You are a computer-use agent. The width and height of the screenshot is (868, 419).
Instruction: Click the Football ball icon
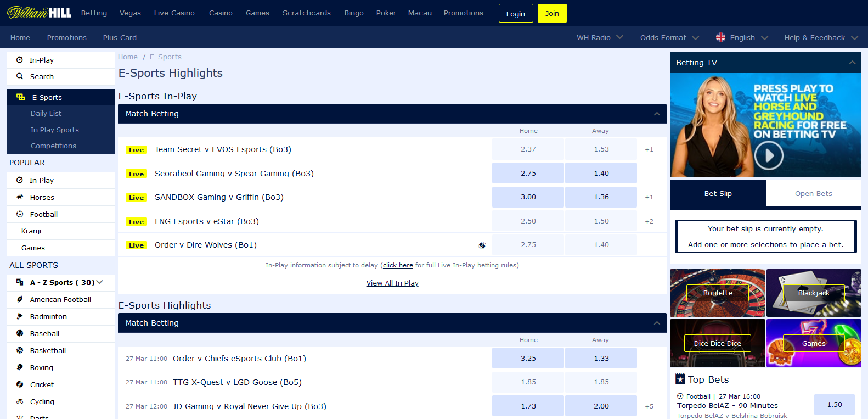click(20, 214)
